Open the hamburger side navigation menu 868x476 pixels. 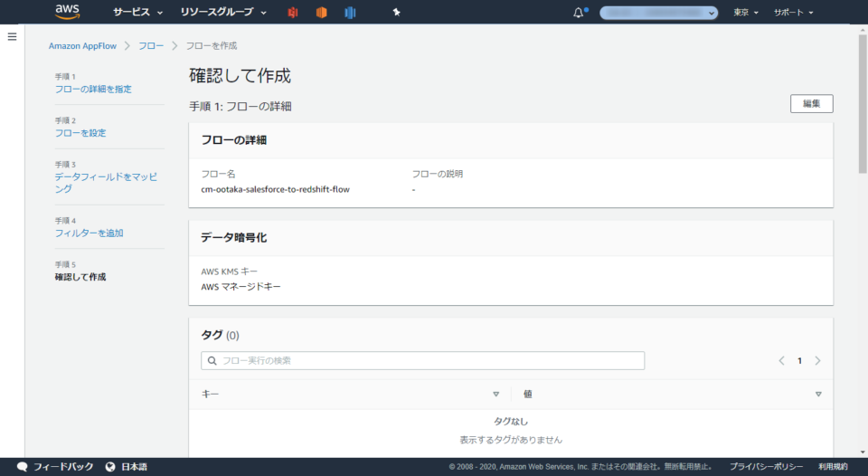12,36
